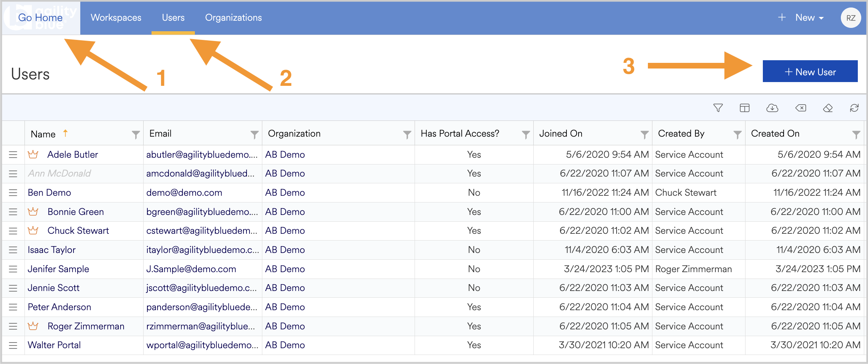Image resolution: width=868 pixels, height=364 pixels.
Task: Open row menu for Ben Demo
Action: click(13, 193)
